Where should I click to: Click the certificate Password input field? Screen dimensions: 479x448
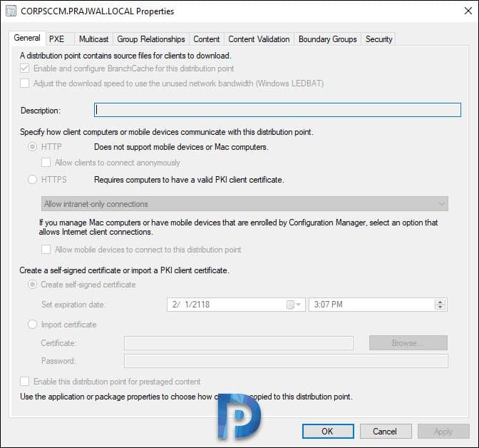coord(286,361)
